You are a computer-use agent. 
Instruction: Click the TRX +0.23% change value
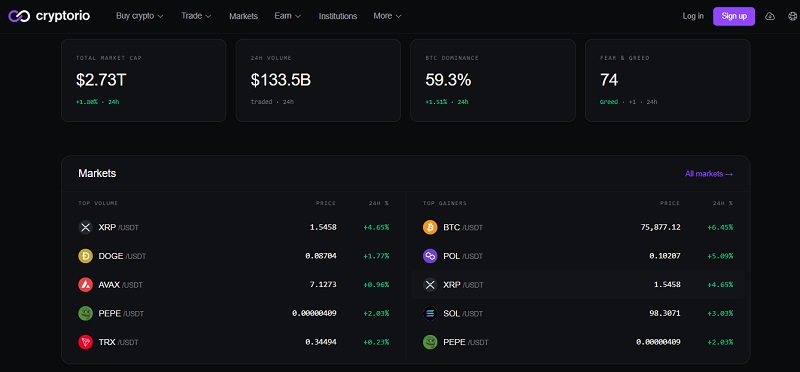coord(376,342)
